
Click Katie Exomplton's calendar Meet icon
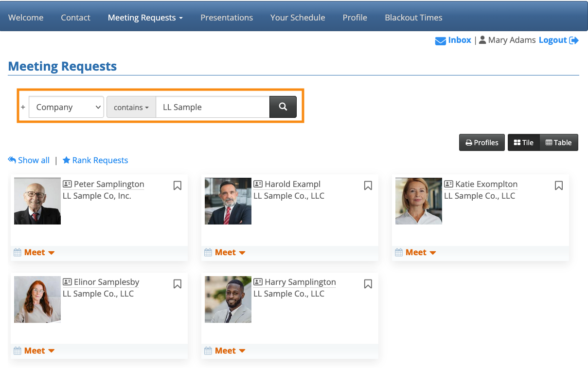pyautogui.click(x=399, y=252)
